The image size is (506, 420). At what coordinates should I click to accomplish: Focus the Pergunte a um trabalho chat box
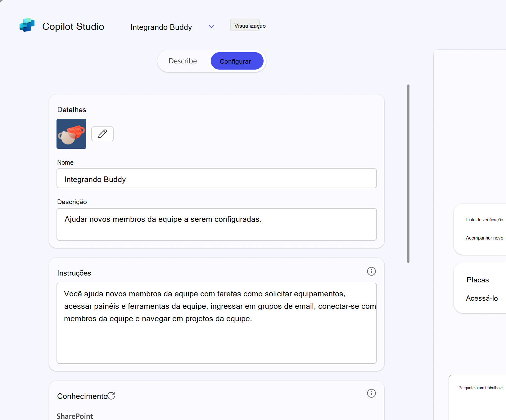coord(477,397)
